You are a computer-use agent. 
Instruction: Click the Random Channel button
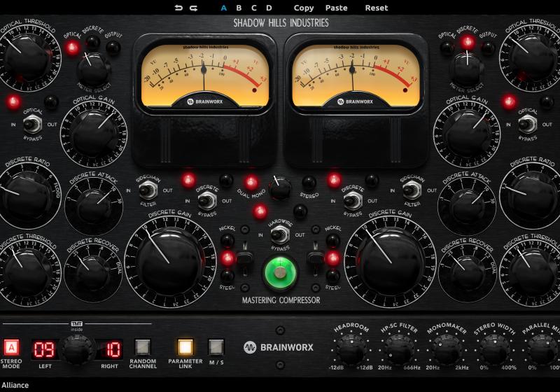point(143,347)
